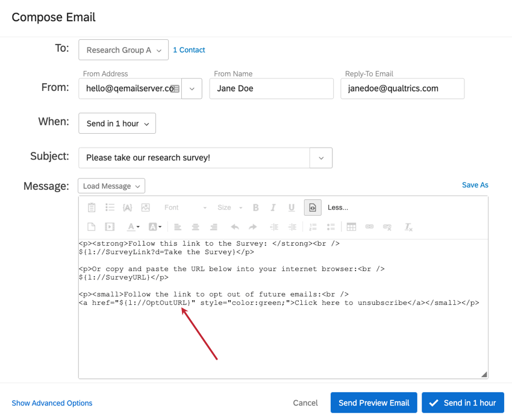Insert an image using the picture icon

coord(145,207)
